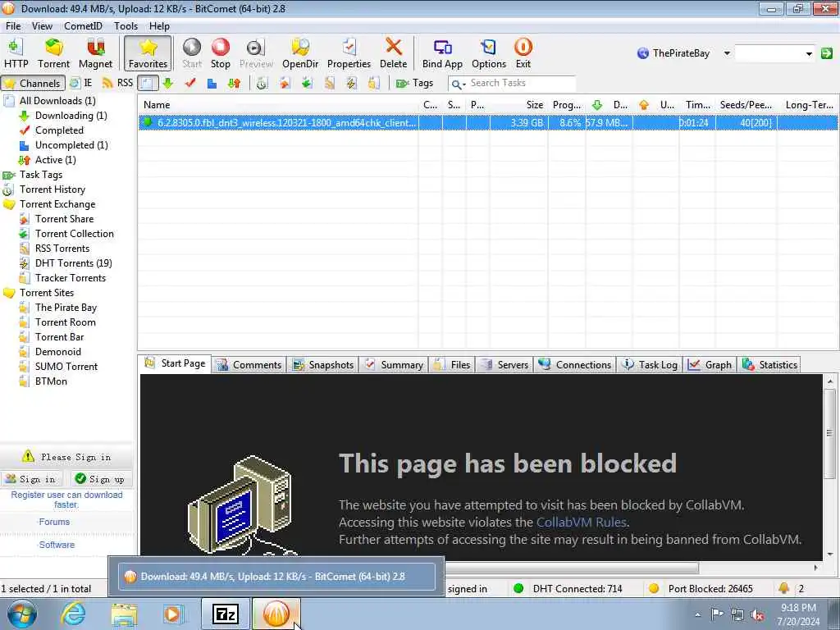Viewport: 840px width, 630px height.
Task: Toggle the Channels filter button
Action: [x=33, y=83]
